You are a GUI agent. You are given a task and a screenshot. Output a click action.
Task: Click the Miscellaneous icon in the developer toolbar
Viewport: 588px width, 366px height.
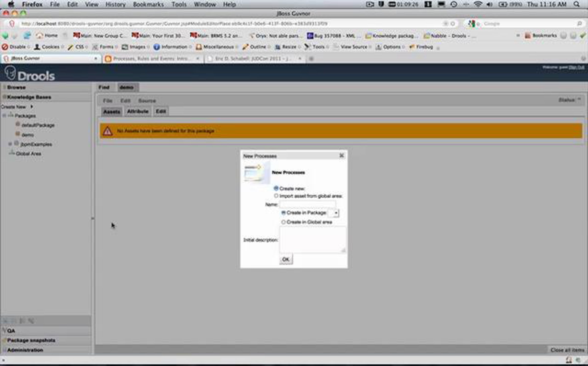(x=199, y=47)
